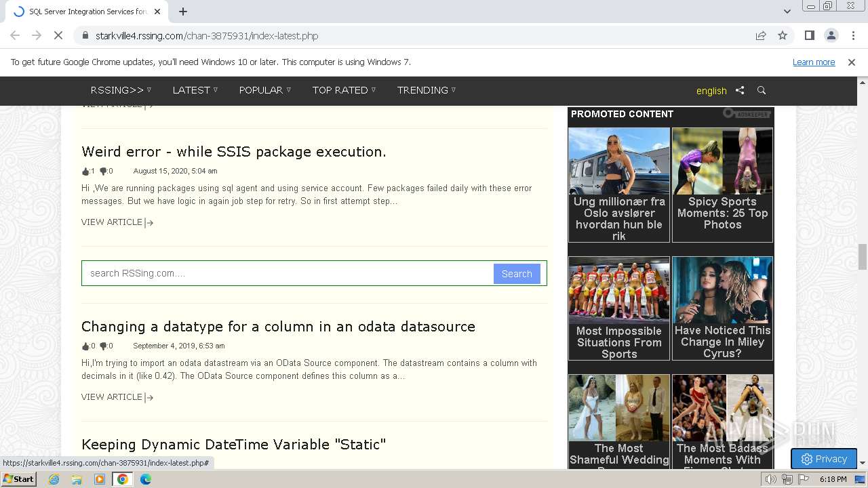Click VIEW ARTICLE under odata datasource post
The image size is (868, 488).
(117, 397)
